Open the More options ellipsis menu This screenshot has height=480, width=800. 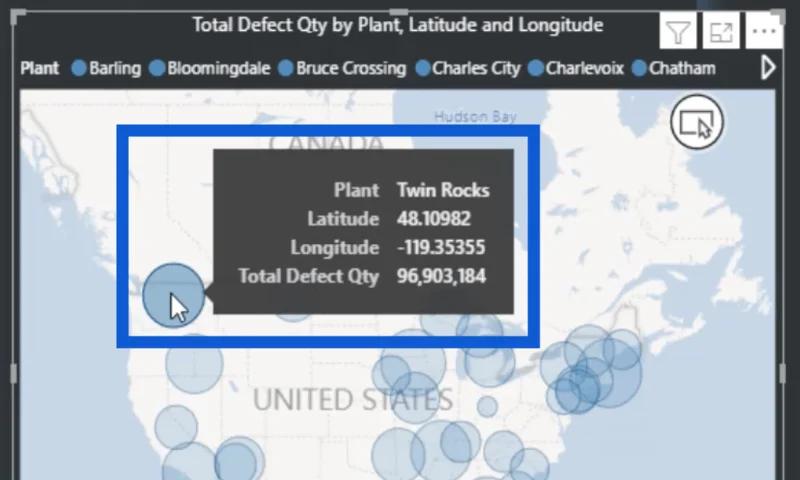point(764,32)
